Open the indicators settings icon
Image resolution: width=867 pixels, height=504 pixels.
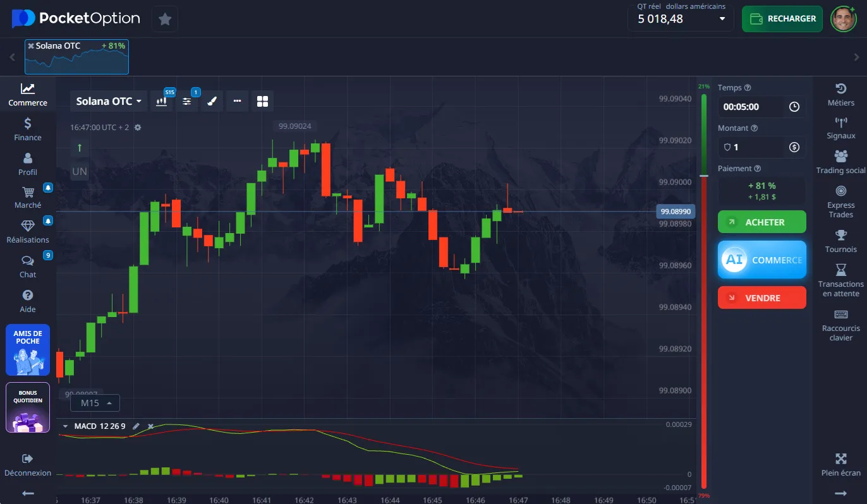[x=186, y=101]
